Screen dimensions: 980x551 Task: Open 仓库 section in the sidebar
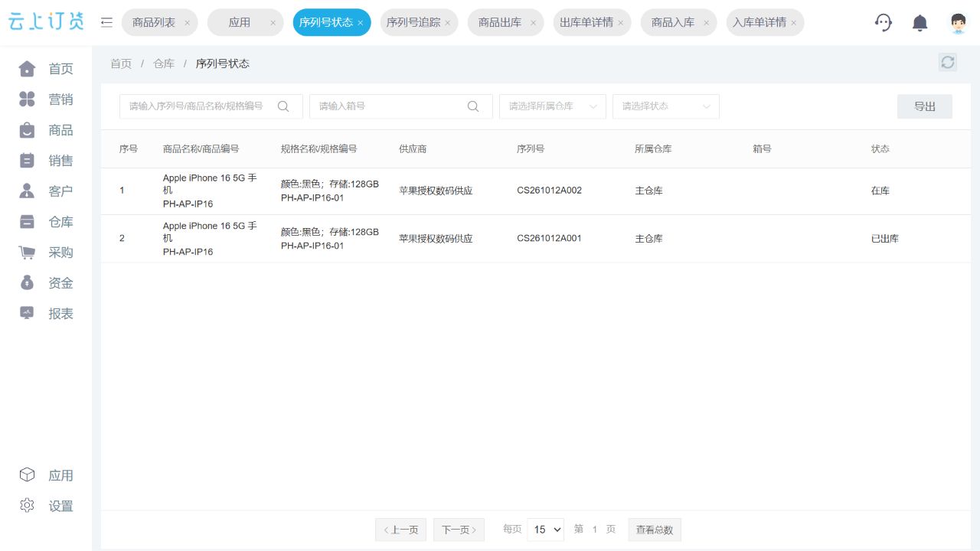click(x=46, y=222)
